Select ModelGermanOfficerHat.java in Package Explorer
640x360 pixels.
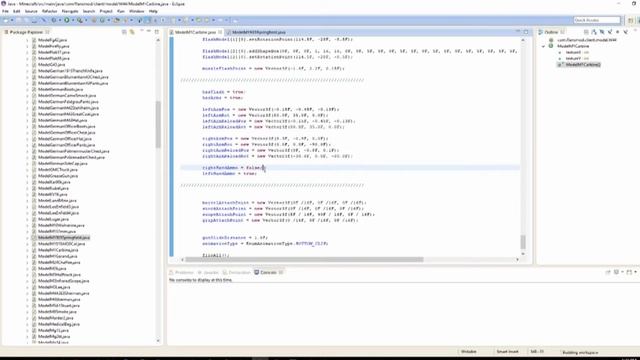tap(65, 139)
